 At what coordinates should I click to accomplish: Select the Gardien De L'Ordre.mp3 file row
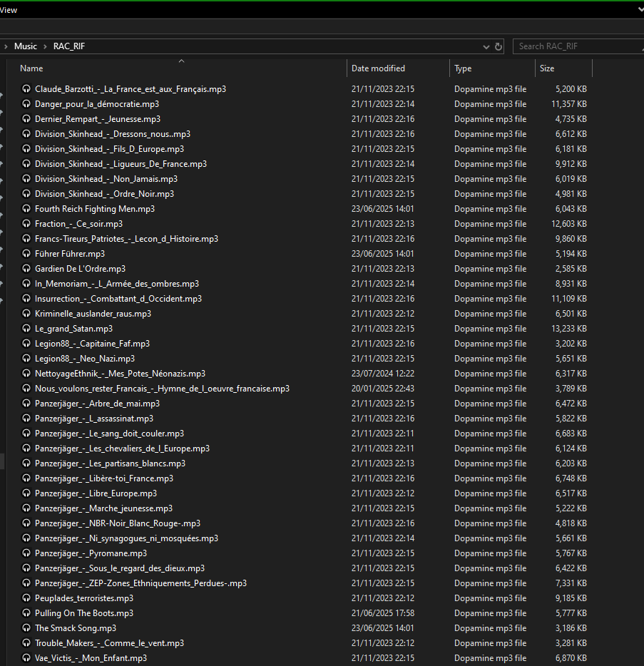[x=80, y=269]
